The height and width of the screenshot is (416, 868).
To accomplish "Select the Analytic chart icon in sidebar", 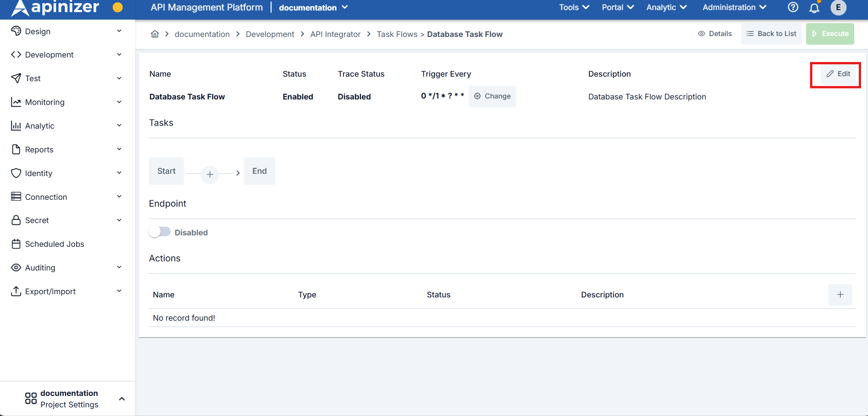I will tap(16, 125).
